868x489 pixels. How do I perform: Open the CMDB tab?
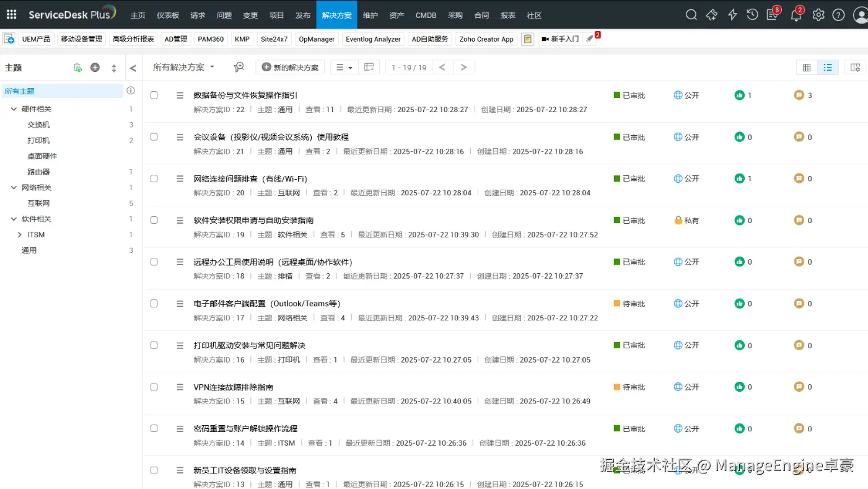pos(426,15)
